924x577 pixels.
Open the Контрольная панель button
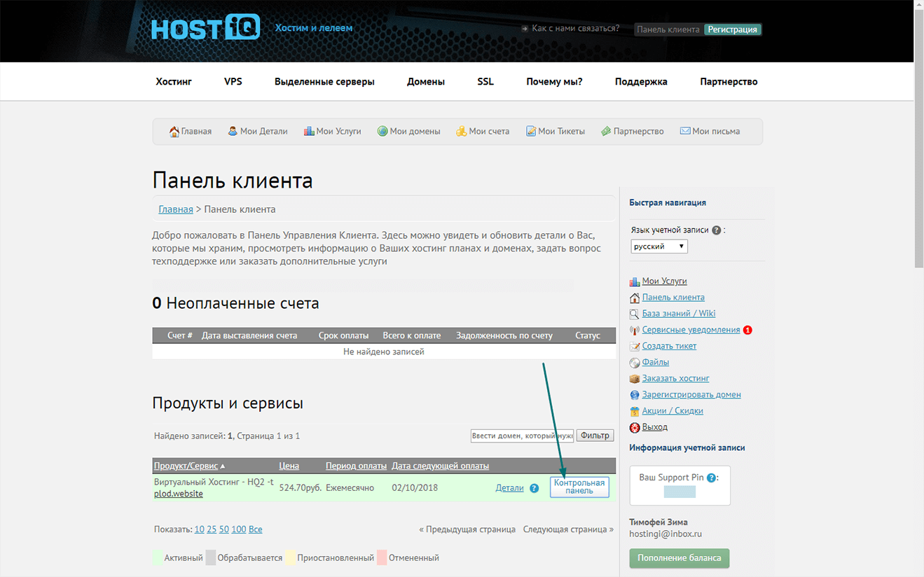(579, 487)
